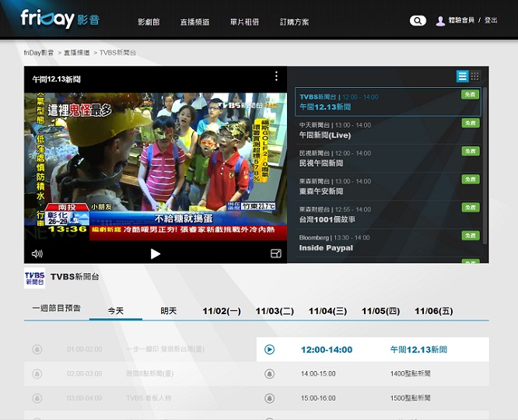Select the 11/03(二) schedule tab
Image resolution: width=518 pixels, height=420 pixels.
pos(275,311)
